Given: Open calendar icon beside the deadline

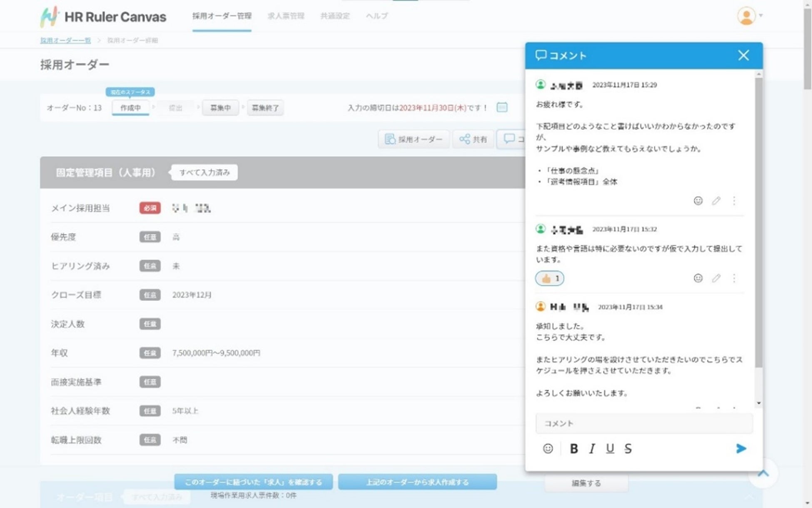Looking at the screenshot, I should coord(502,108).
